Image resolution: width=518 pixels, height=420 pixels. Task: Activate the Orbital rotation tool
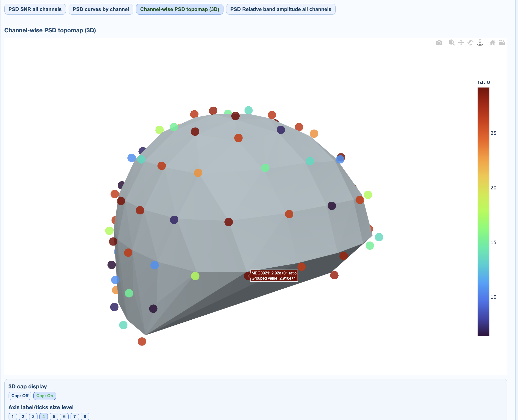(x=470, y=43)
